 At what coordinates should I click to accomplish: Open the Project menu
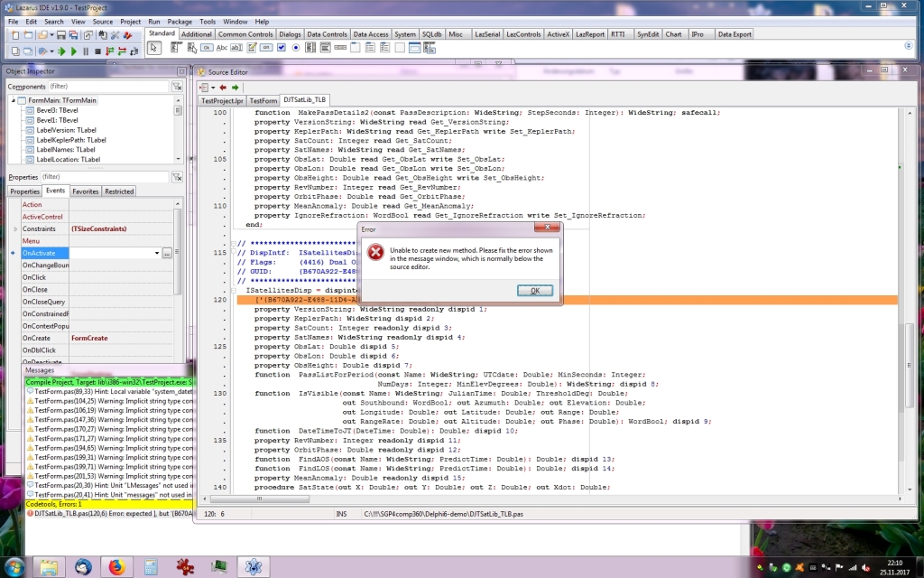coord(130,21)
